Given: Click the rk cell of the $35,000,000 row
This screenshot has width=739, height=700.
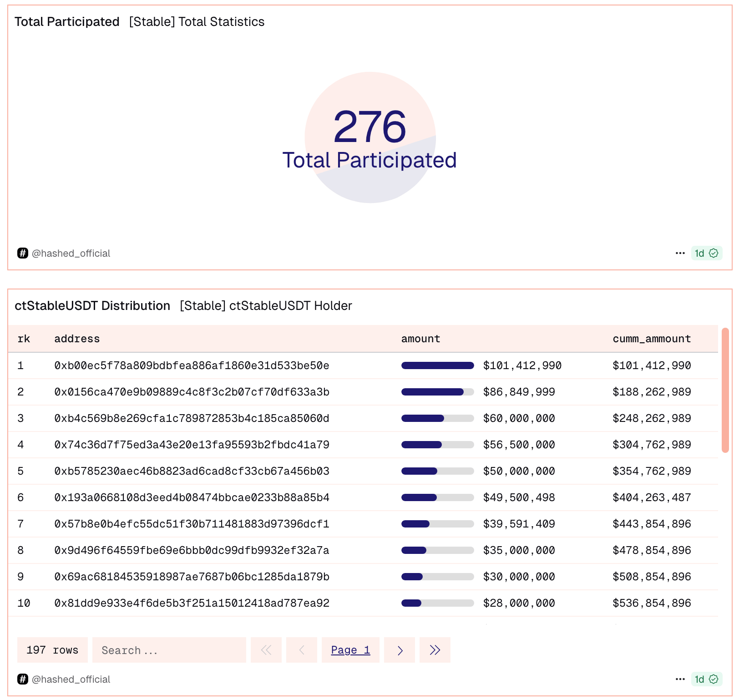Looking at the screenshot, I should coord(20,550).
